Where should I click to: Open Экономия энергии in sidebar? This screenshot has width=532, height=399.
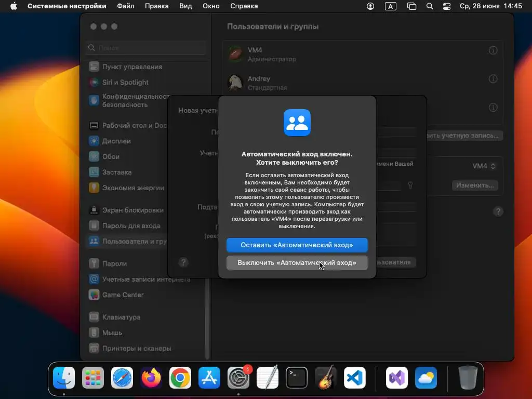(128, 188)
